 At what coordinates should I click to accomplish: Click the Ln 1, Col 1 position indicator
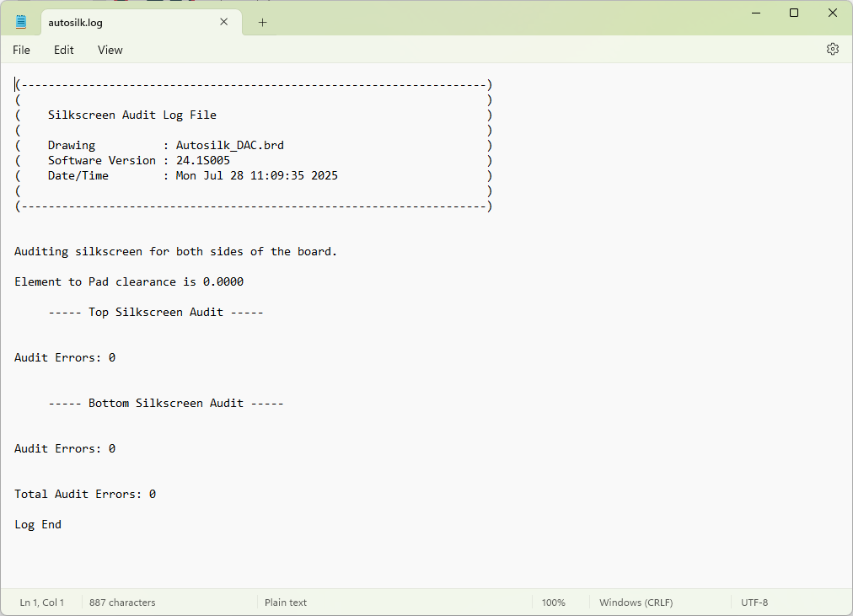pyautogui.click(x=42, y=603)
